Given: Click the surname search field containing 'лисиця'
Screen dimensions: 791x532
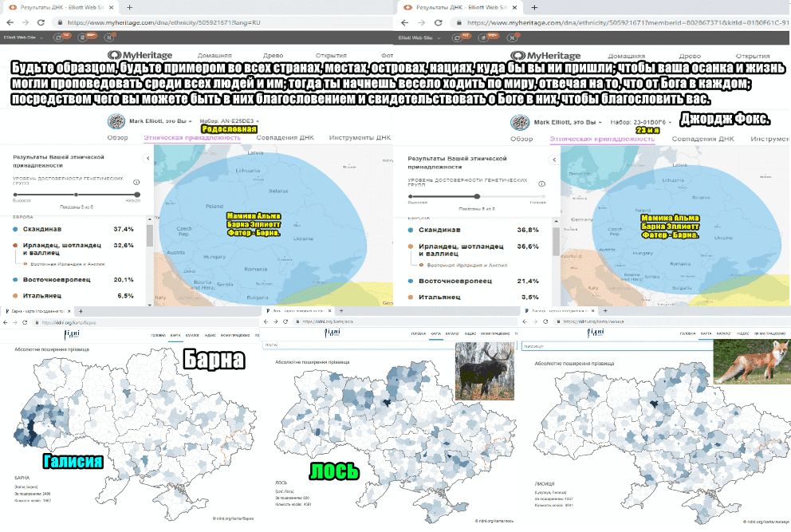Looking at the screenshot, I should point(617,346).
